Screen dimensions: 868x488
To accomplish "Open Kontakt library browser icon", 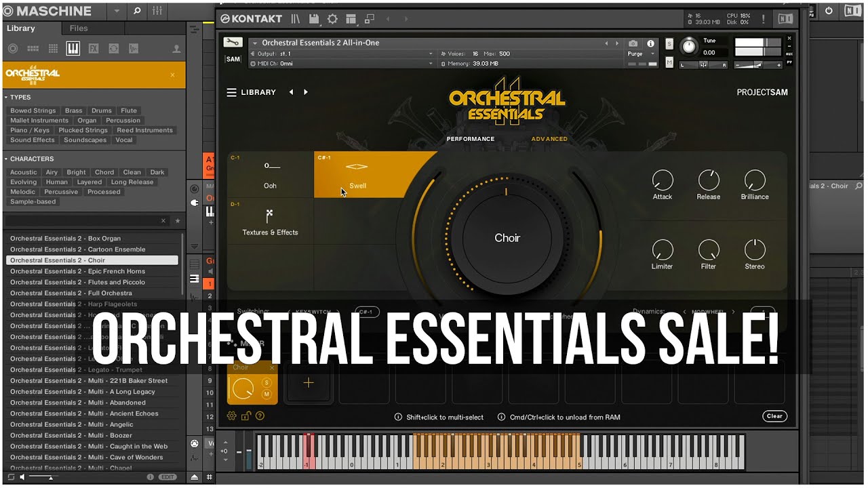I will 296,19.
